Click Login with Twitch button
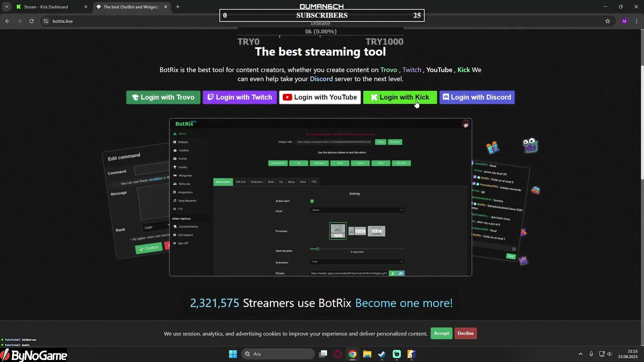Image resolution: width=644 pixels, height=362 pixels. click(x=239, y=98)
